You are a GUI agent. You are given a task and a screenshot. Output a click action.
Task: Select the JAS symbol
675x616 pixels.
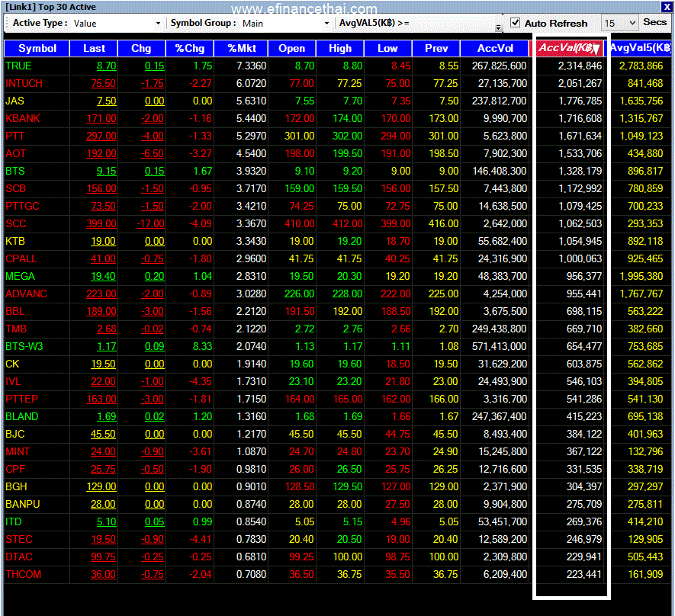click(x=14, y=101)
